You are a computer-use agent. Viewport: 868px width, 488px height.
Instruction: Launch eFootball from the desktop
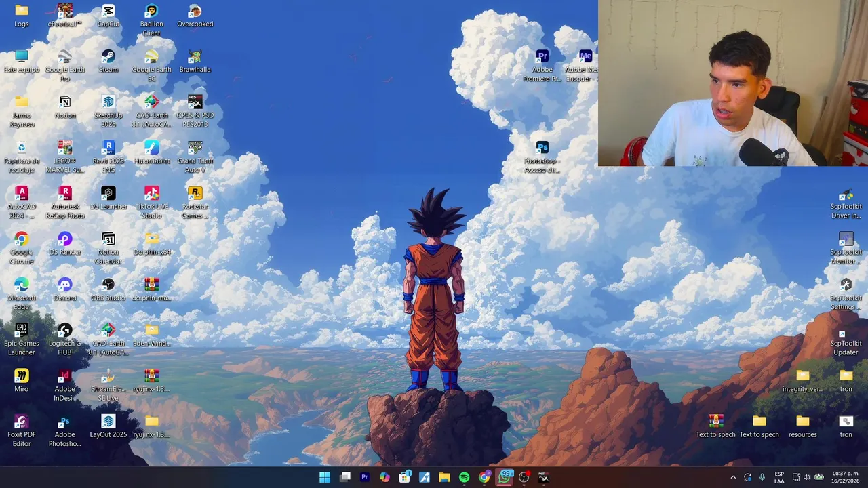(65, 16)
